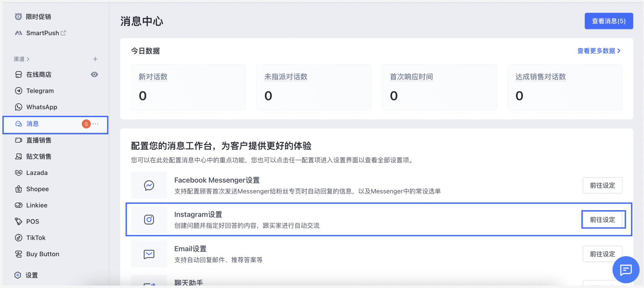Click the Instagram设置 title
The width and height of the screenshot is (644, 288).
click(x=198, y=214)
